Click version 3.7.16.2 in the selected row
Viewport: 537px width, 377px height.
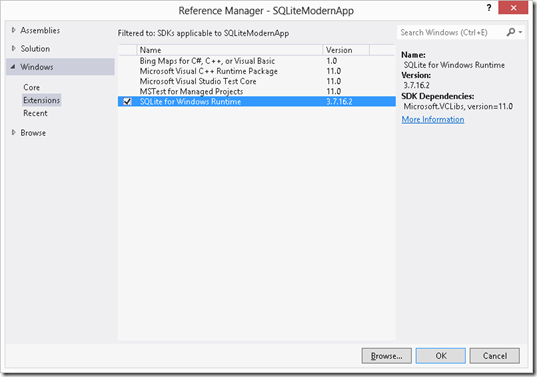point(339,102)
